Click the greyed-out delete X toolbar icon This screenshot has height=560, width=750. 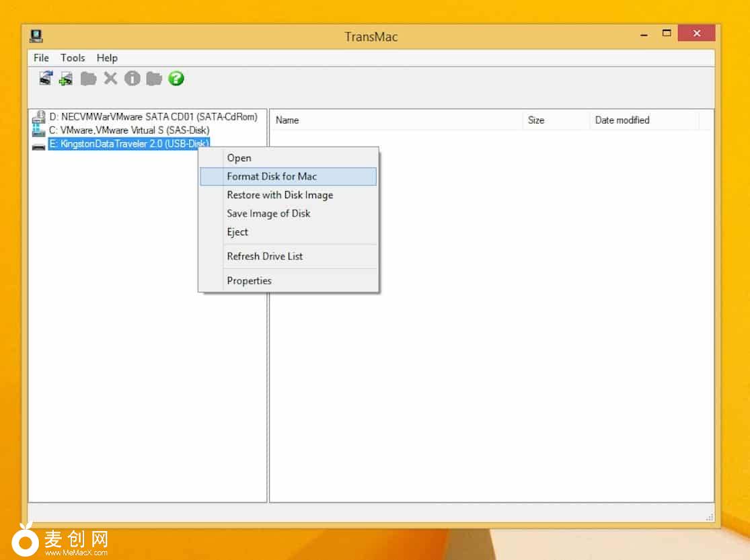pyautogui.click(x=110, y=79)
